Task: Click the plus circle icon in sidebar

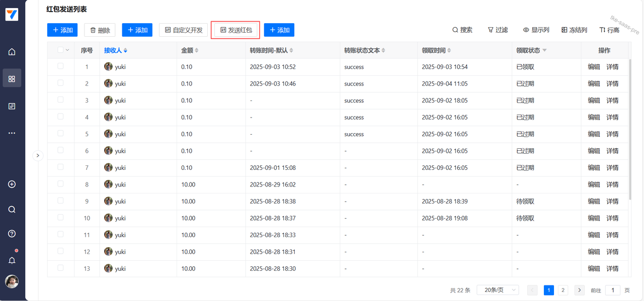Action: tap(12, 184)
